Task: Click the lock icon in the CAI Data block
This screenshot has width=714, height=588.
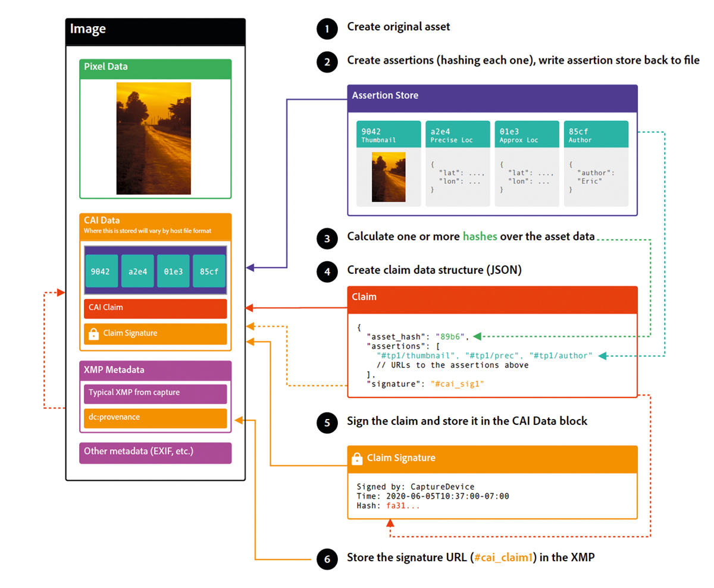Action: tap(93, 334)
